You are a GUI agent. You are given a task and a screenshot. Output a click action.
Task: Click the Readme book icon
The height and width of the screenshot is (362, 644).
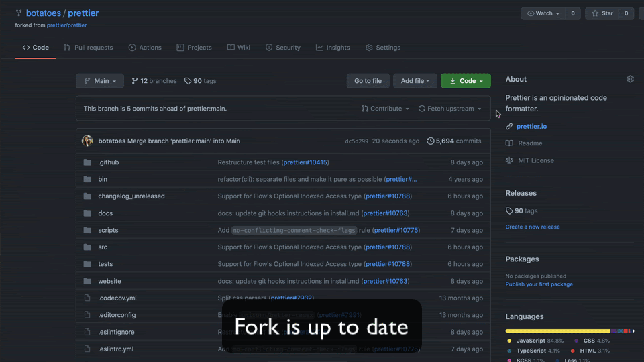point(509,143)
